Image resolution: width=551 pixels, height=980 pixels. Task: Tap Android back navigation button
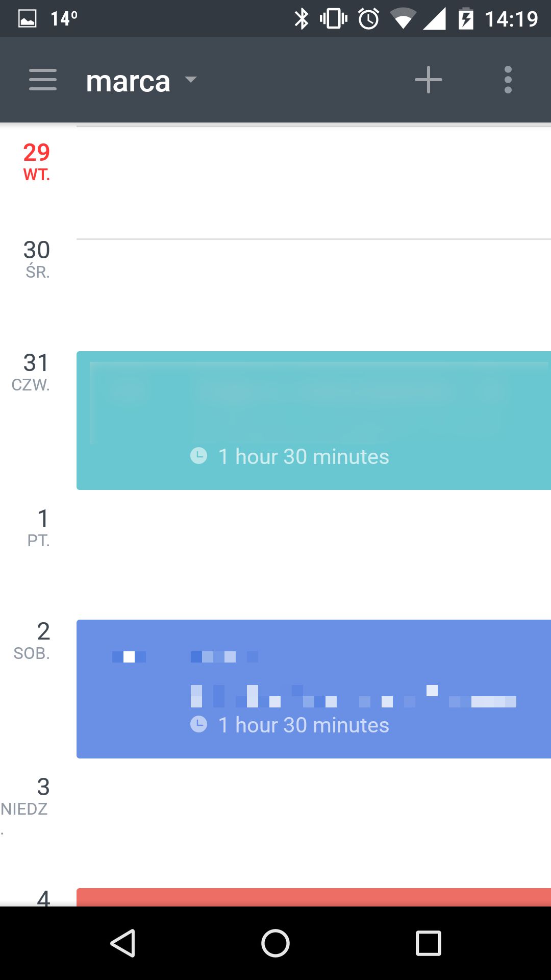point(123,943)
